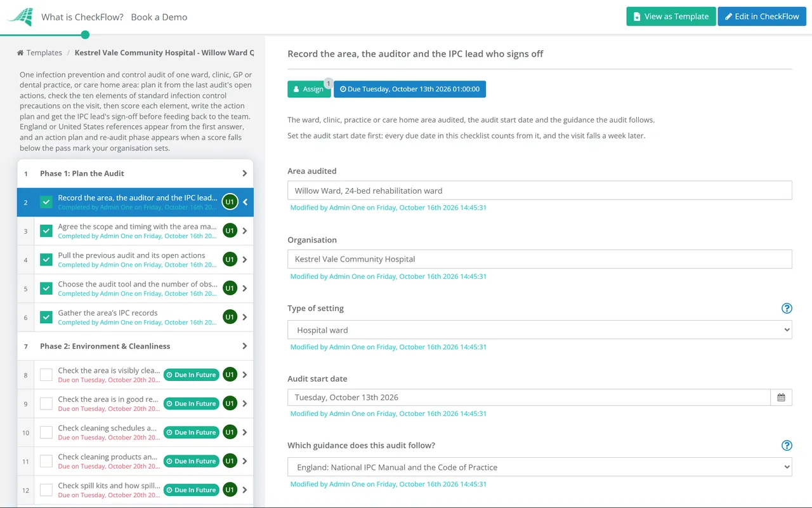Uncheck the Record the area task checkbox

[x=46, y=202]
